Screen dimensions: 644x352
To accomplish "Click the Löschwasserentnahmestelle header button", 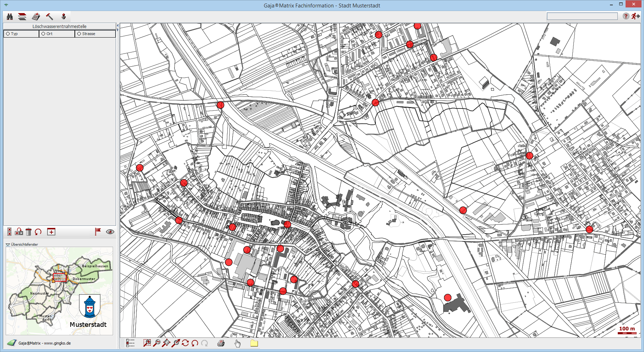I will 59,26.
